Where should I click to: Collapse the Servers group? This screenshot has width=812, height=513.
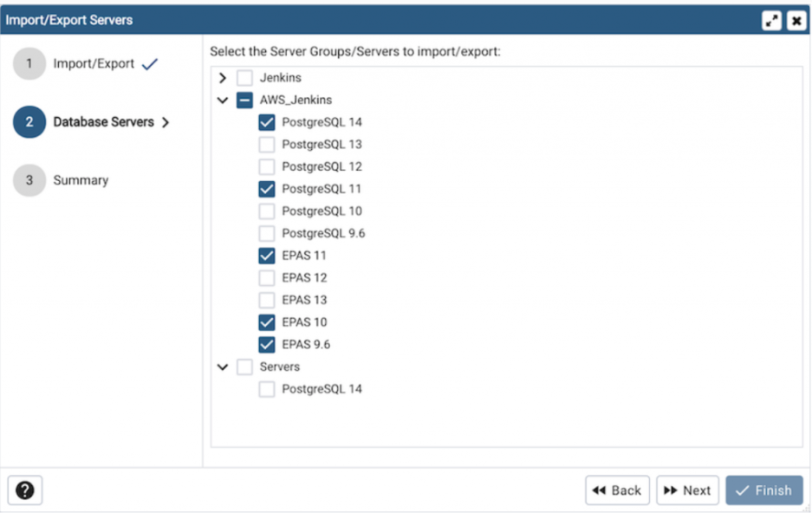[x=223, y=367]
